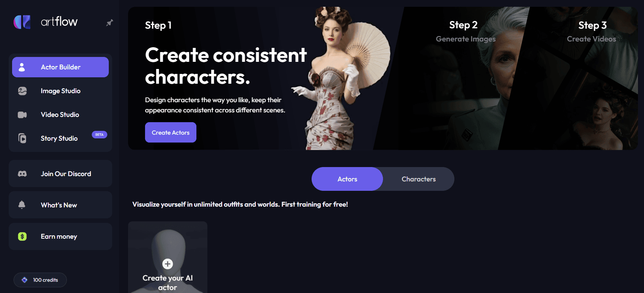The height and width of the screenshot is (293, 644).
Task: Select the Actors tab
Action: click(347, 179)
